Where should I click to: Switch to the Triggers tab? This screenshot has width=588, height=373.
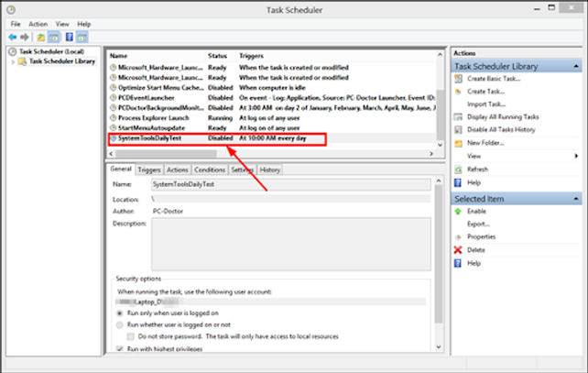click(x=149, y=170)
